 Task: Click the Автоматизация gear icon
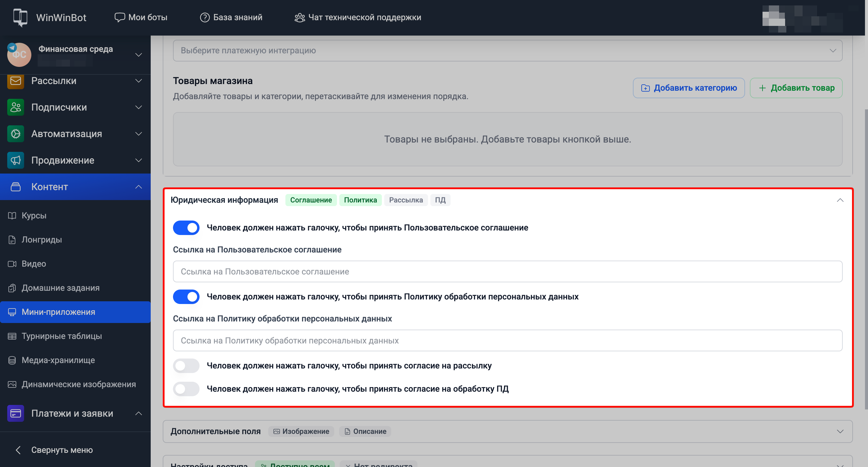(x=15, y=134)
